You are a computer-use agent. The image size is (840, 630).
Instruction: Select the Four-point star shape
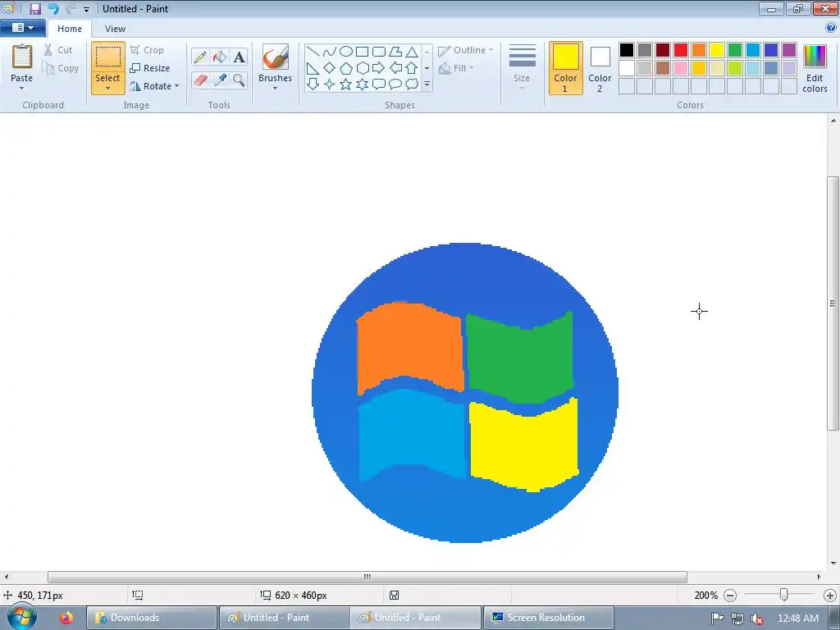pyautogui.click(x=330, y=84)
